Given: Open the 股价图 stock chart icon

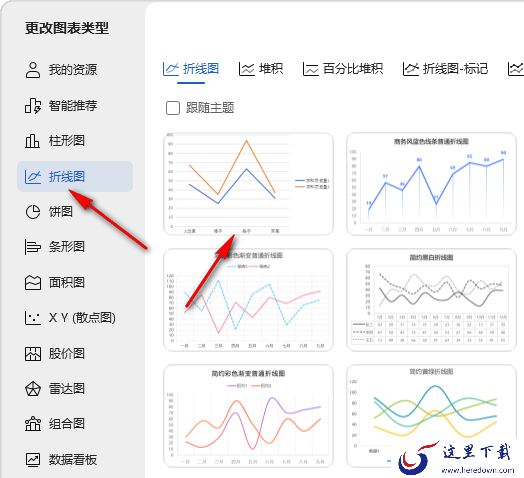Looking at the screenshot, I should click(x=33, y=354).
